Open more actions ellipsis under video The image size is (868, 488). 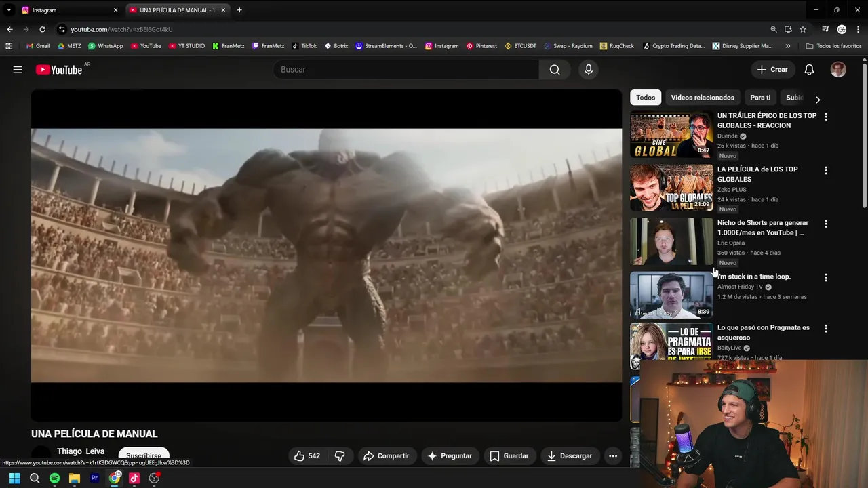click(x=613, y=456)
